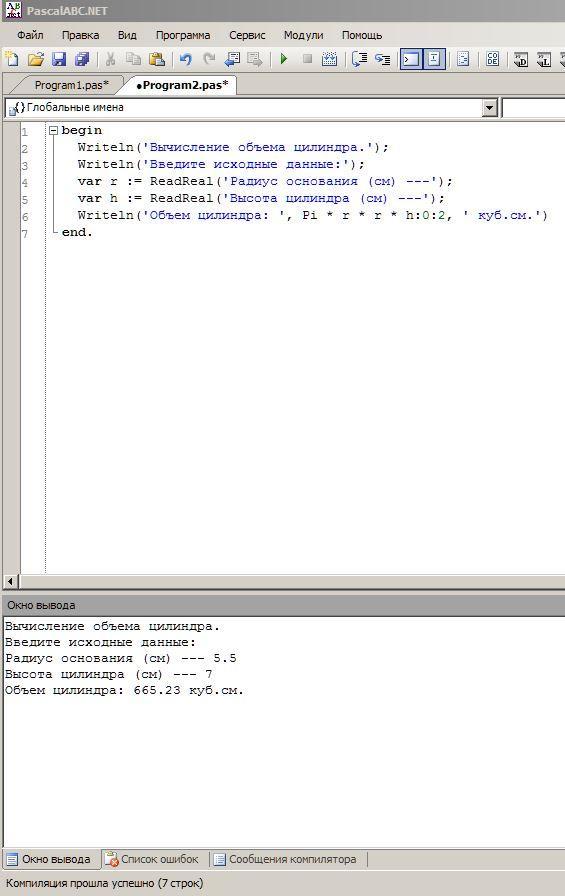Collapse the begin block in the editor
The image size is (565, 896).
pyautogui.click(x=54, y=130)
